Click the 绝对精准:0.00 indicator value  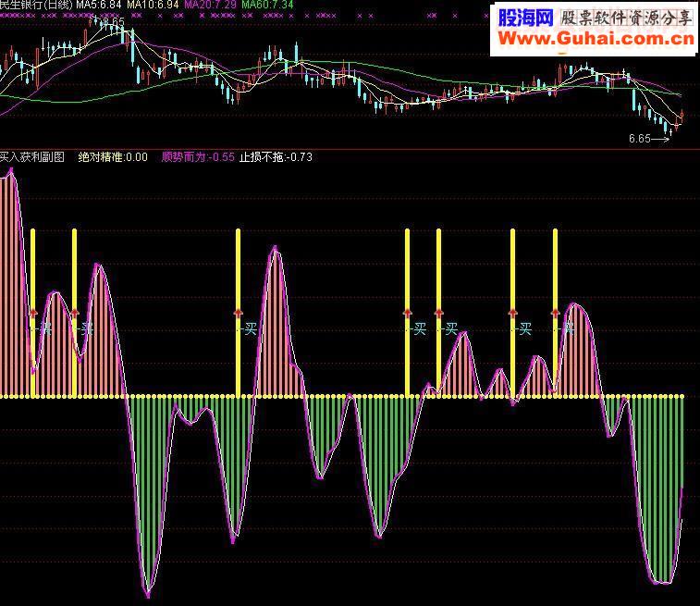pyautogui.click(x=113, y=156)
